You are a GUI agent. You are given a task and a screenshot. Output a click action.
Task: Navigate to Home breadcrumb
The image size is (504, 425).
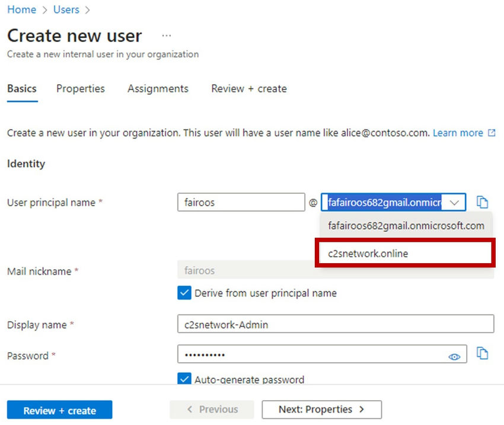[x=21, y=9]
